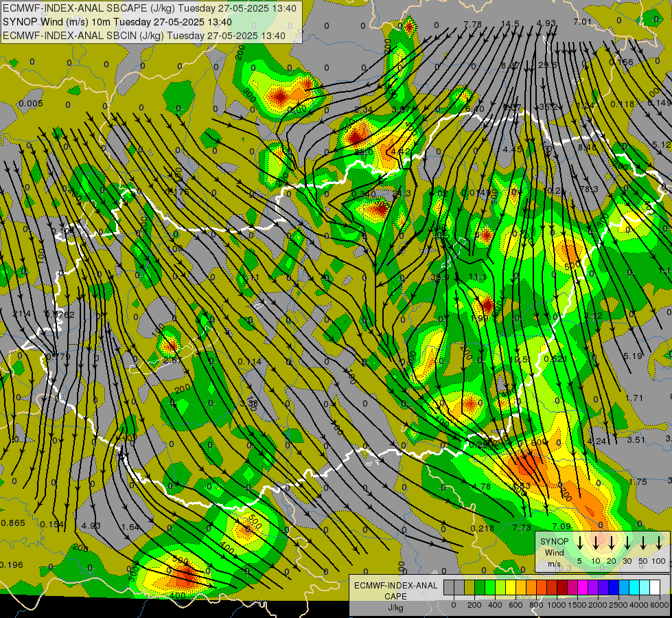Pick the dark red swatch above 1000 label
Image resolution: width=672 pixels, height=618 pixels.
pos(562,588)
